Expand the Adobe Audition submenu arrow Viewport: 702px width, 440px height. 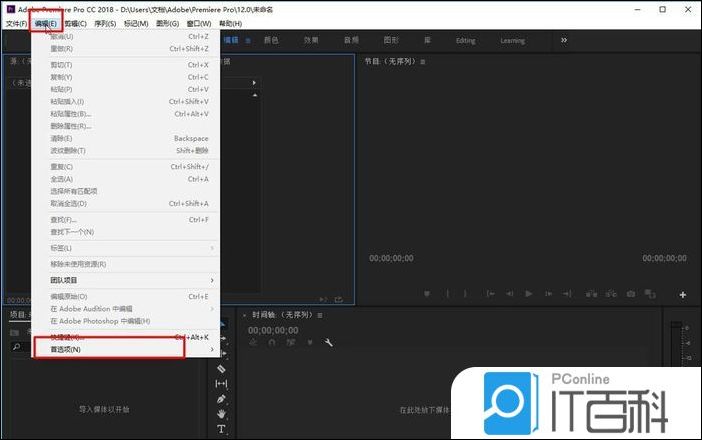212,309
